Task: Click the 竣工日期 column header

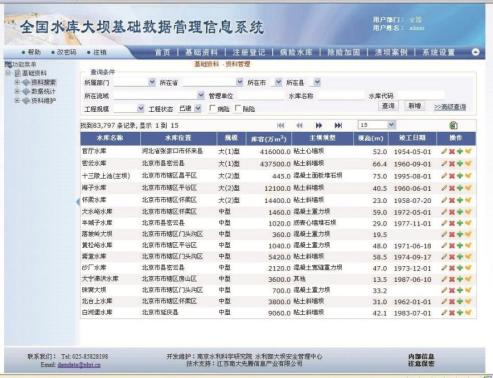Action: click(412, 138)
